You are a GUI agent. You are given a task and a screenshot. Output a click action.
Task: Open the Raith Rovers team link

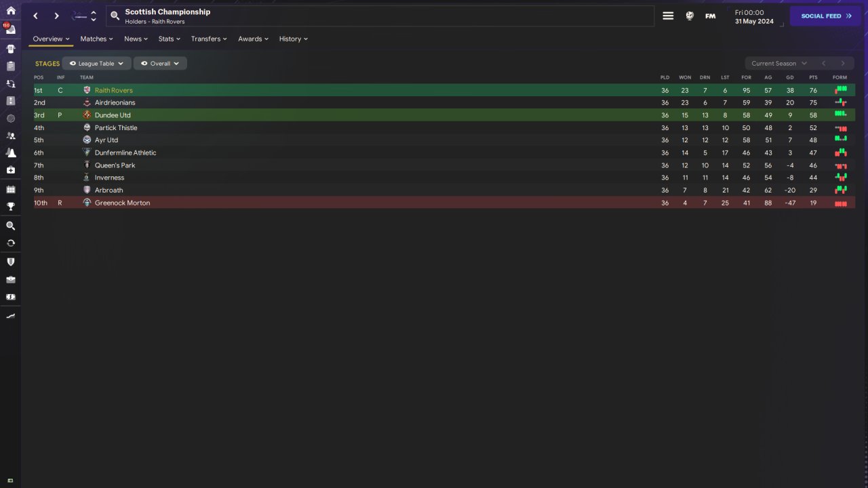pyautogui.click(x=114, y=90)
